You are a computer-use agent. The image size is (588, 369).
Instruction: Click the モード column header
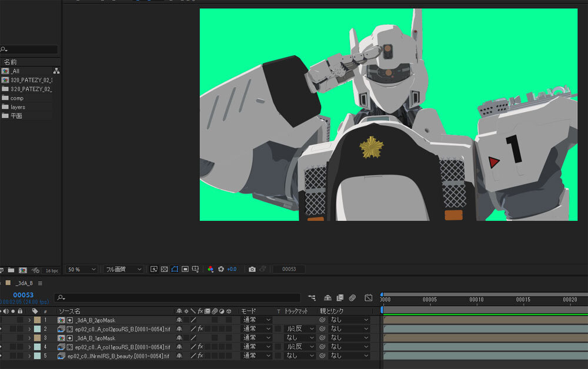pyautogui.click(x=248, y=311)
